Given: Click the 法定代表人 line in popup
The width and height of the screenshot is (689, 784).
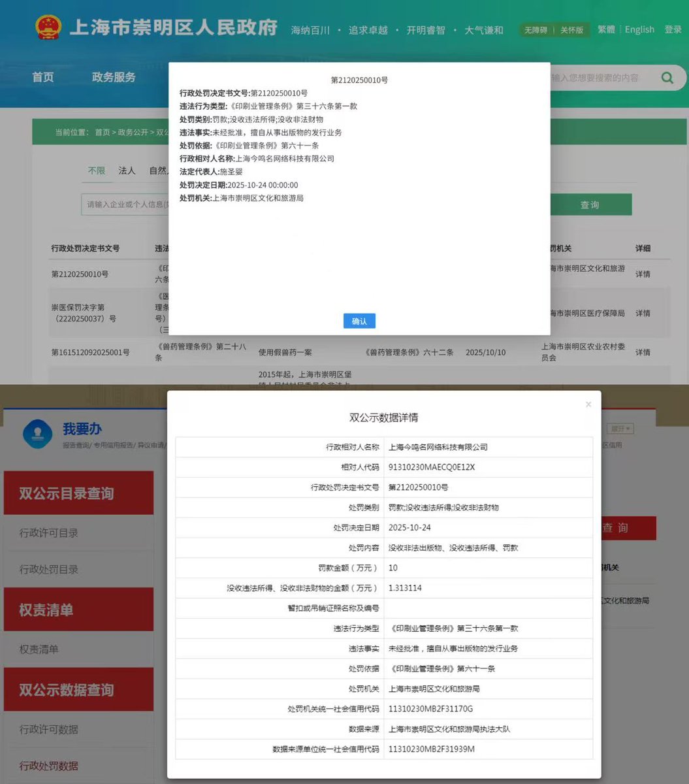Looking at the screenshot, I should pyautogui.click(x=211, y=172).
